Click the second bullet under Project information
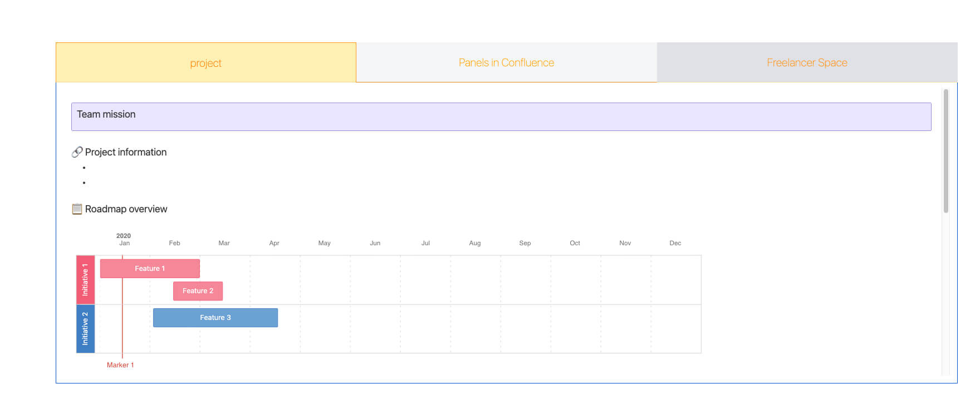980x403 pixels. [84, 182]
